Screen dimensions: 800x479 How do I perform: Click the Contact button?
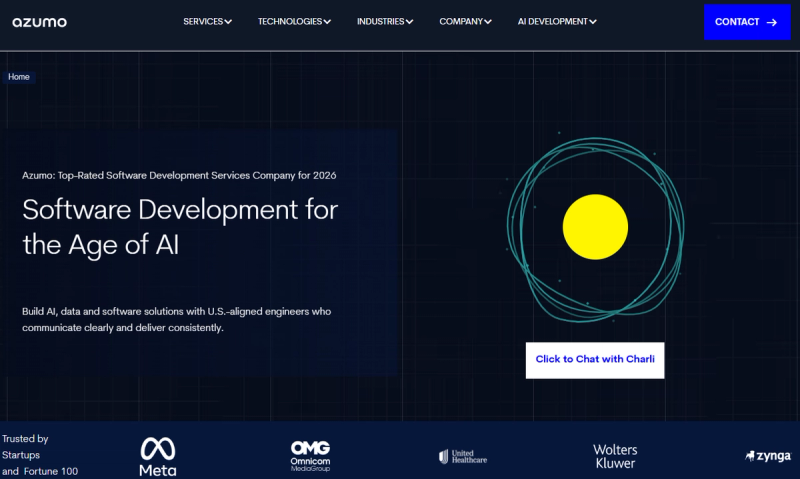pyautogui.click(x=747, y=22)
